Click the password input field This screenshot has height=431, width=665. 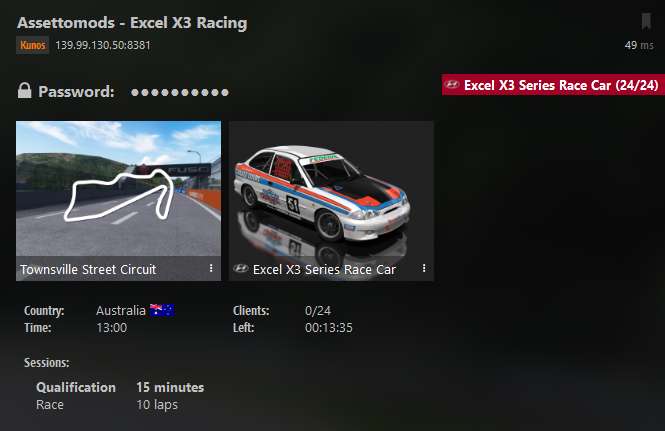click(x=180, y=92)
